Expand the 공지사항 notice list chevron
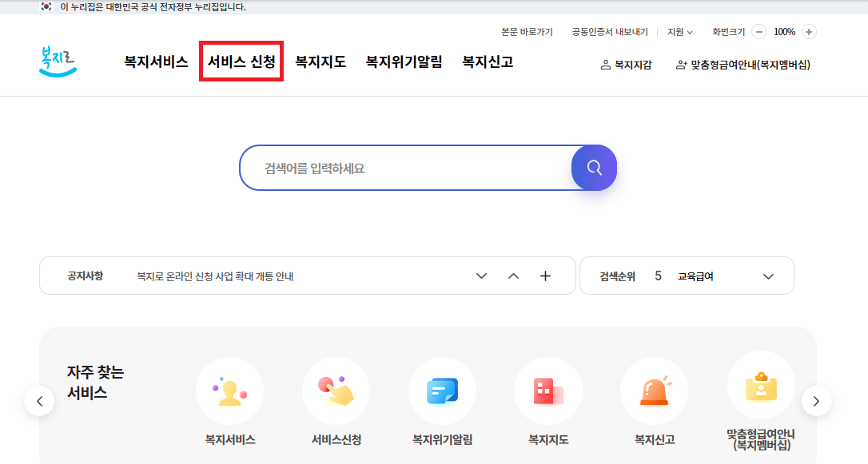The height and width of the screenshot is (464, 868). point(481,275)
